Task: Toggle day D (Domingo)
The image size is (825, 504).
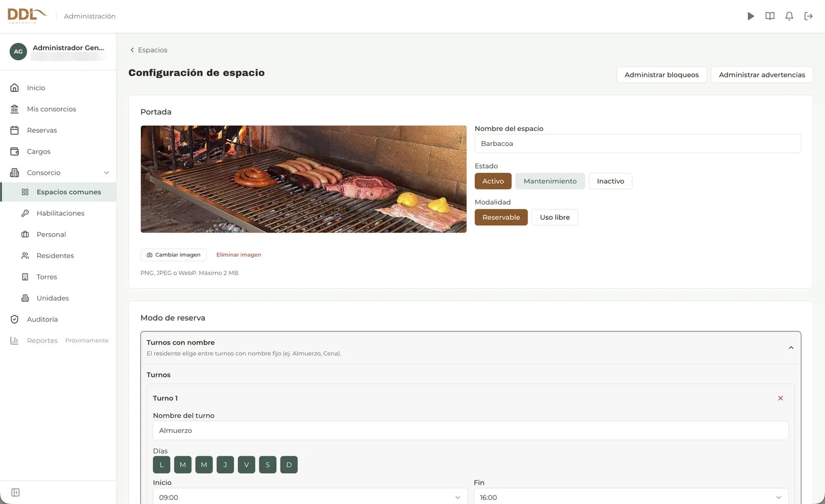Action: click(289, 465)
